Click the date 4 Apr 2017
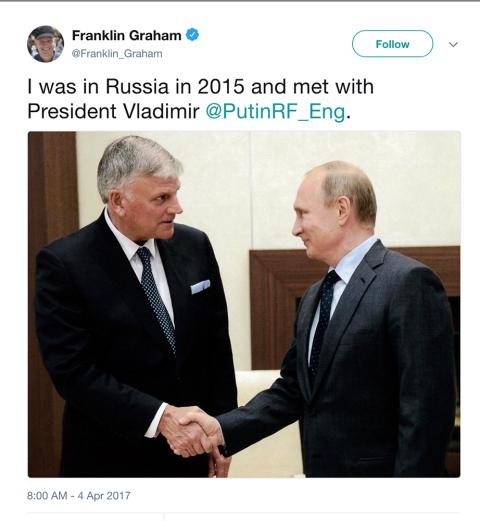 tap(104, 496)
